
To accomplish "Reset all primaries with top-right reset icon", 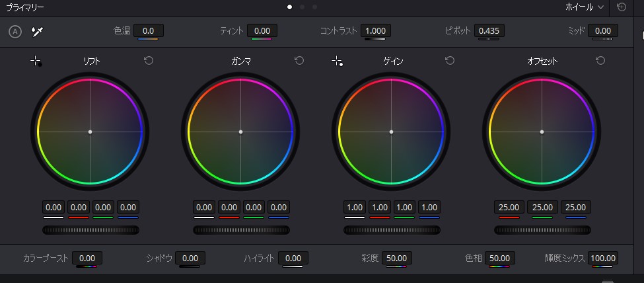I will coord(622,7).
